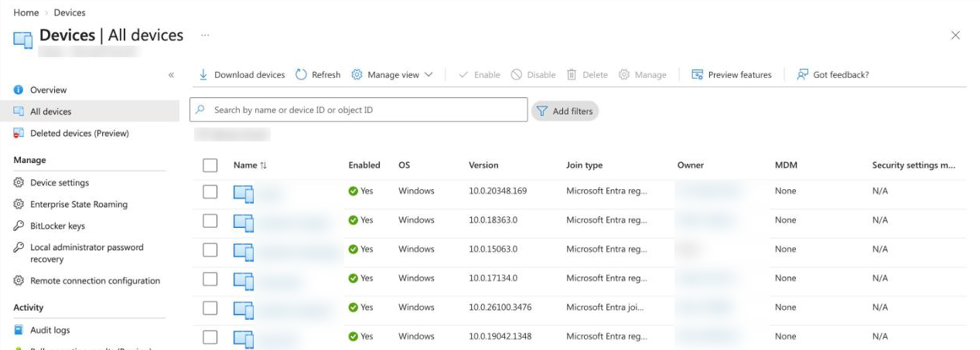Click the MDM column header
The width and height of the screenshot is (980, 350).
786,165
